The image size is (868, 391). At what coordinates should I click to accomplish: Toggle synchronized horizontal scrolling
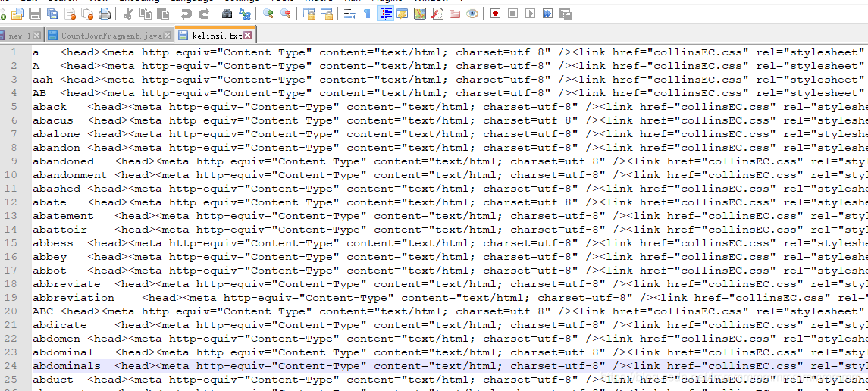327,14
